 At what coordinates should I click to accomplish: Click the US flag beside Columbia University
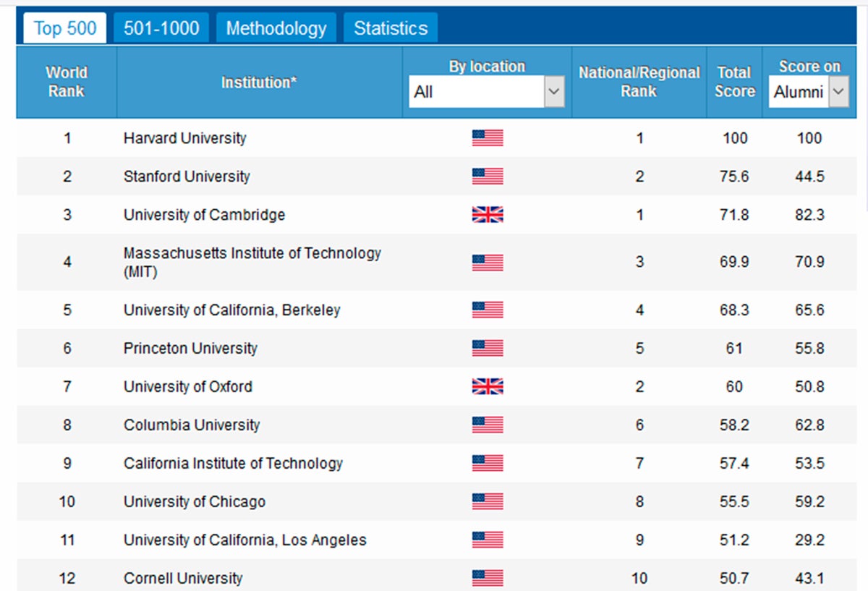tap(488, 425)
